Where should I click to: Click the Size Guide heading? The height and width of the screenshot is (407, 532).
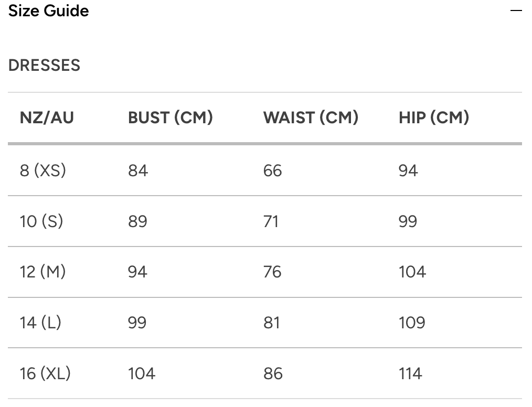tap(48, 10)
